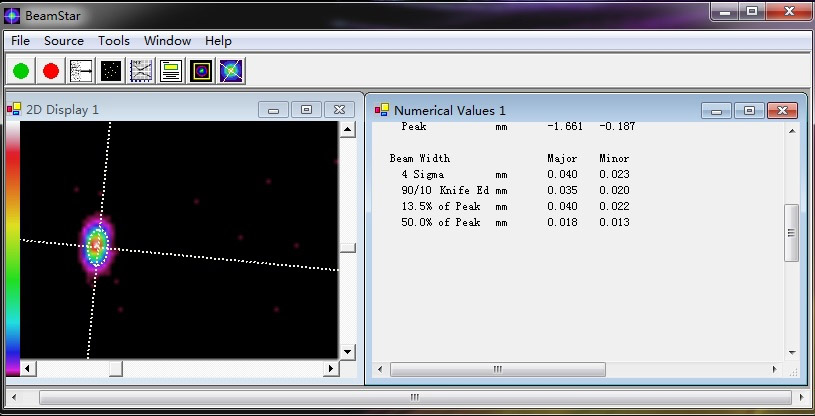Select the Beam Width heading text
Image resolution: width=815 pixels, height=416 pixels.
click(x=419, y=158)
